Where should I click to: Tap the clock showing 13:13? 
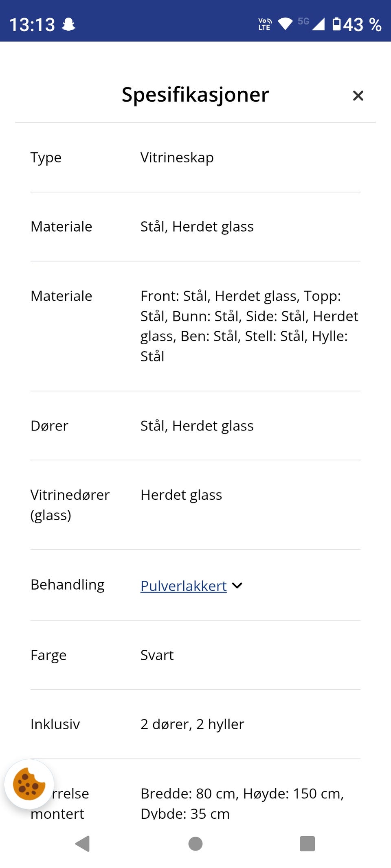[33, 24]
